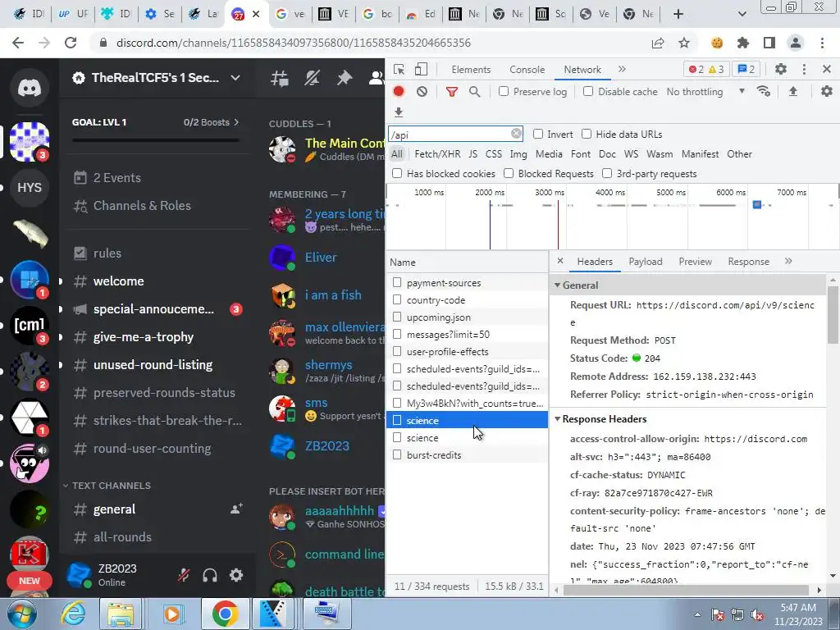Import HAR file upload arrow
The image size is (840, 630).
click(793, 92)
